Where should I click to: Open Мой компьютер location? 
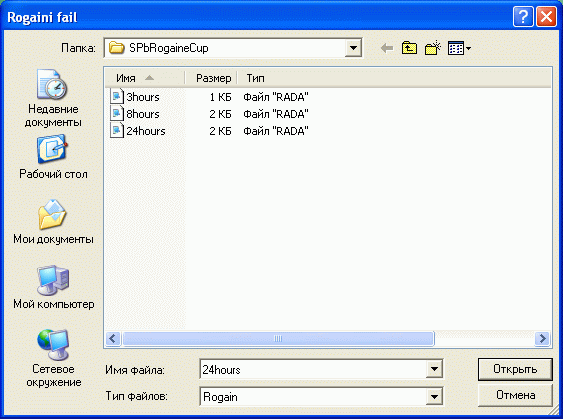tap(53, 287)
